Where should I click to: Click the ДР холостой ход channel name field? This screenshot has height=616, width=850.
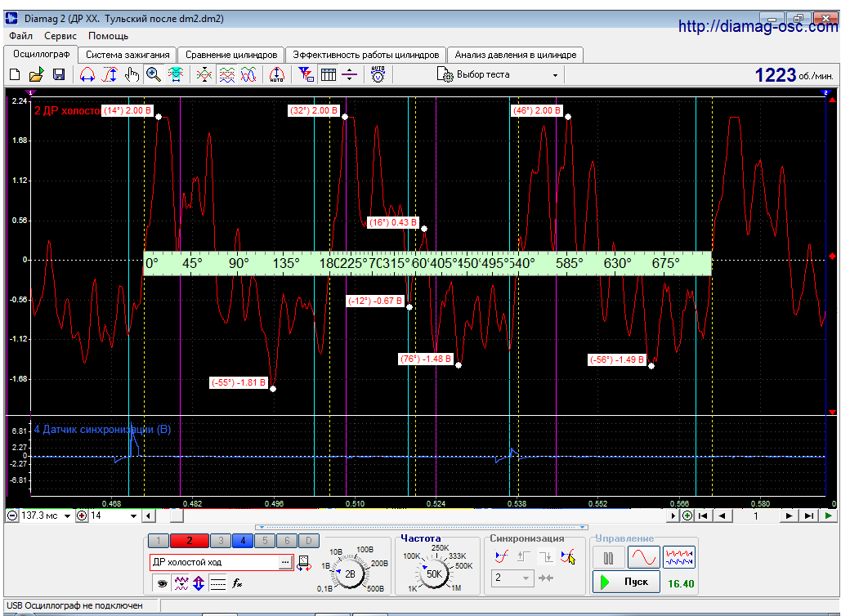pos(214,562)
